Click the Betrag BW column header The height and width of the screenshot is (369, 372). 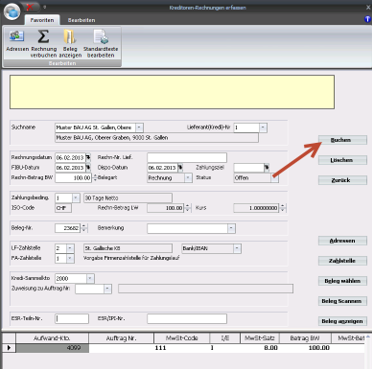pyautogui.click(x=305, y=338)
